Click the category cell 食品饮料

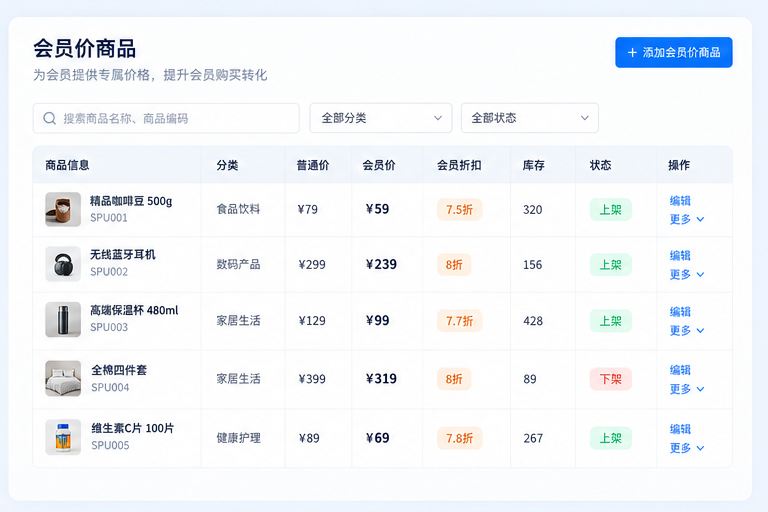(238, 209)
